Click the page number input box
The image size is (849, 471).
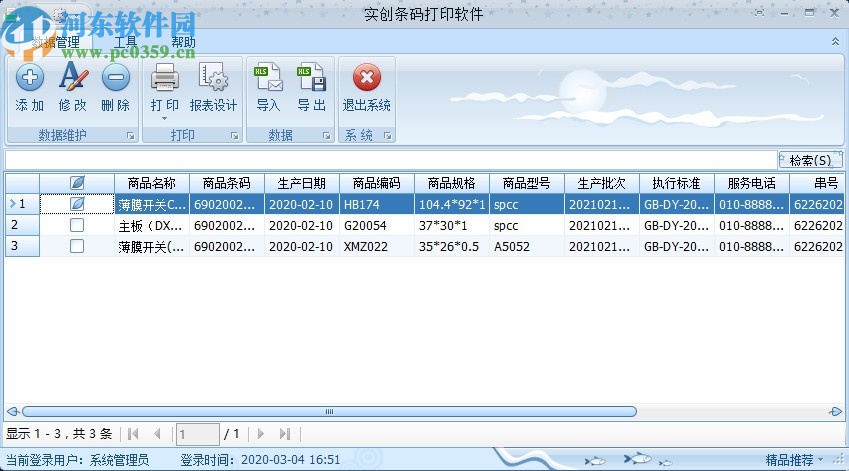(x=198, y=434)
